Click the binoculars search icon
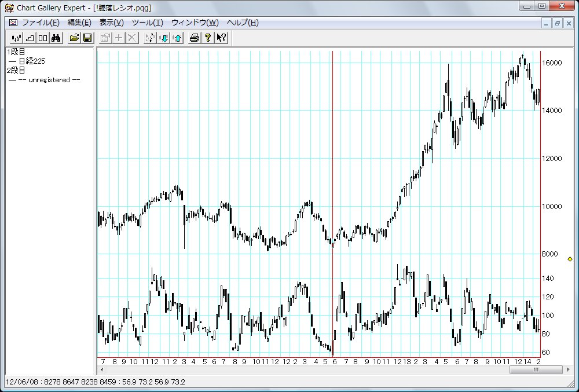The height and width of the screenshot is (392, 579). point(56,38)
